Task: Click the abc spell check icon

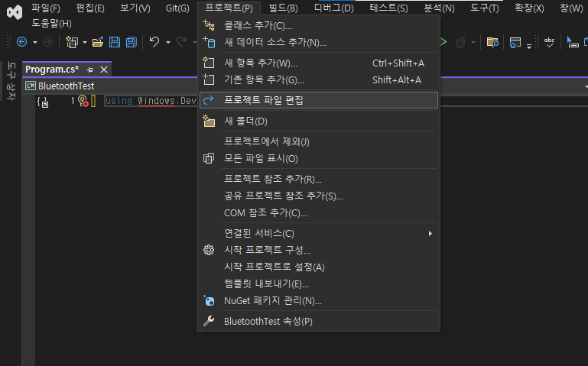Action: tap(549, 42)
